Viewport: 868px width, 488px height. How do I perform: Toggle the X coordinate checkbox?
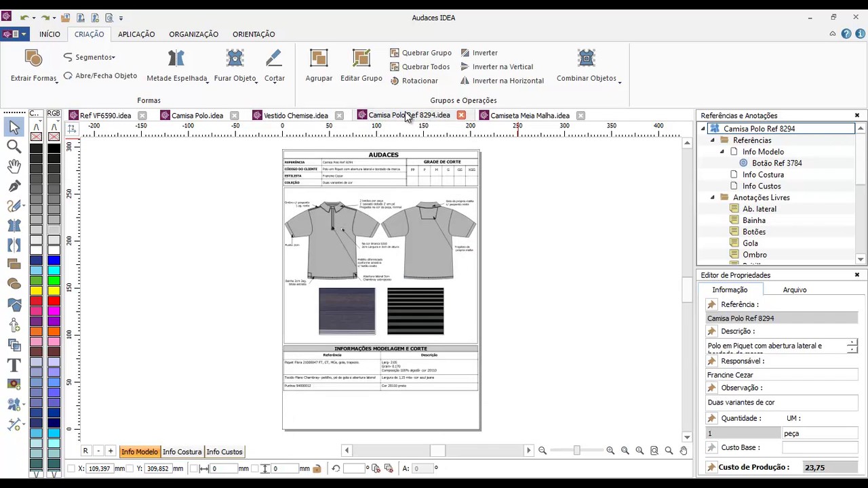[x=71, y=468]
